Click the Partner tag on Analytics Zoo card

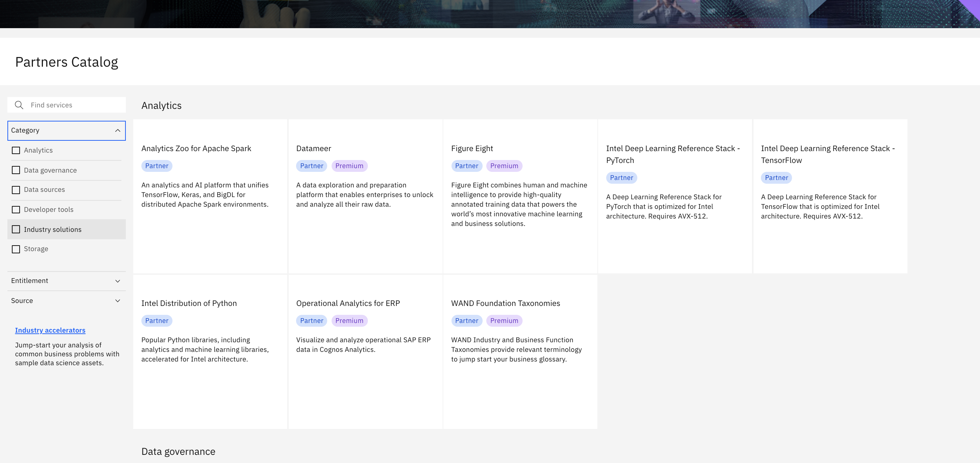[157, 166]
